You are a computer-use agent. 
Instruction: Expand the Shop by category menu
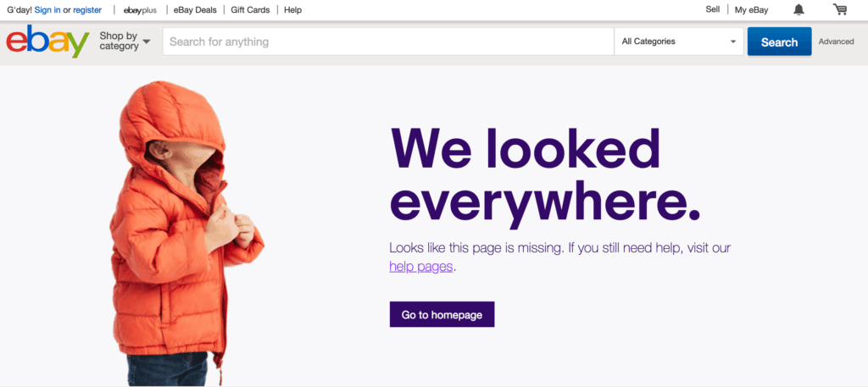point(124,41)
